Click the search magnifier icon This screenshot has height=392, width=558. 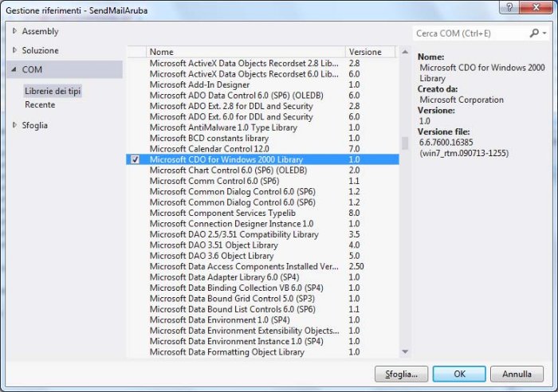pyautogui.click(x=534, y=33)
